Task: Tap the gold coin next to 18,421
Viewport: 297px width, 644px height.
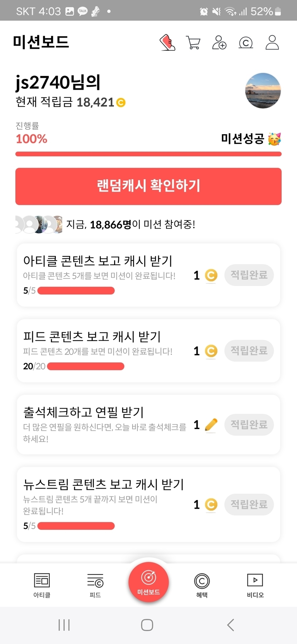Action: pyautogui.click(x=121, y=103)
